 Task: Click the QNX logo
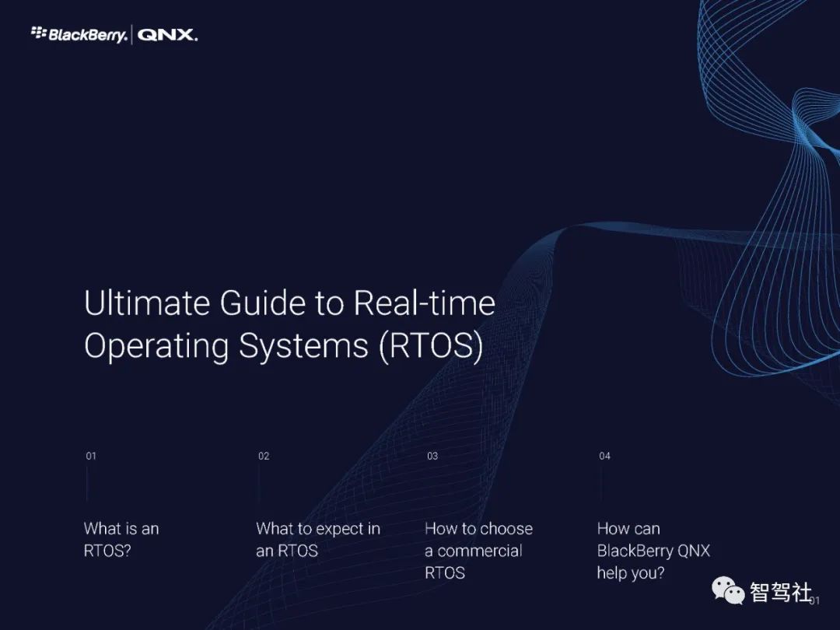168,35
